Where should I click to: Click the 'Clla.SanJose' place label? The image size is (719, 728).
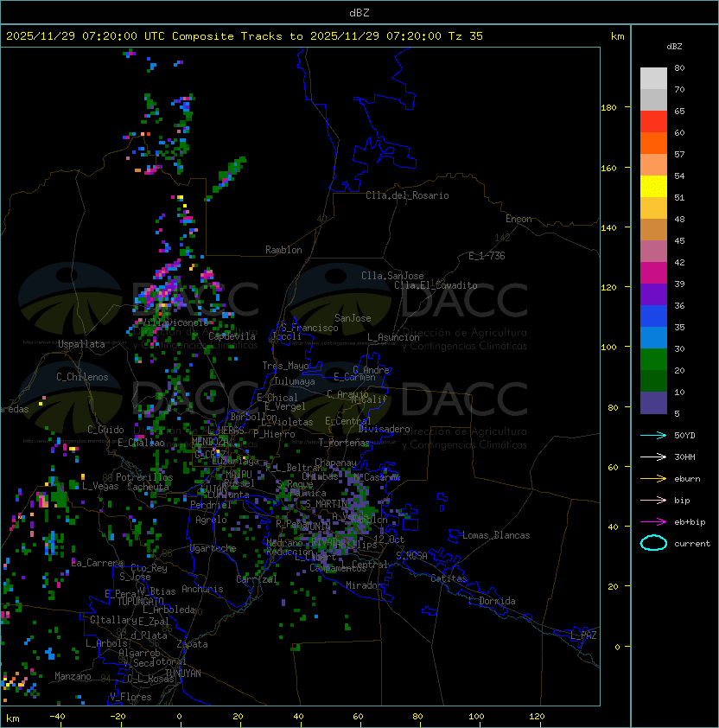(392, 276)
